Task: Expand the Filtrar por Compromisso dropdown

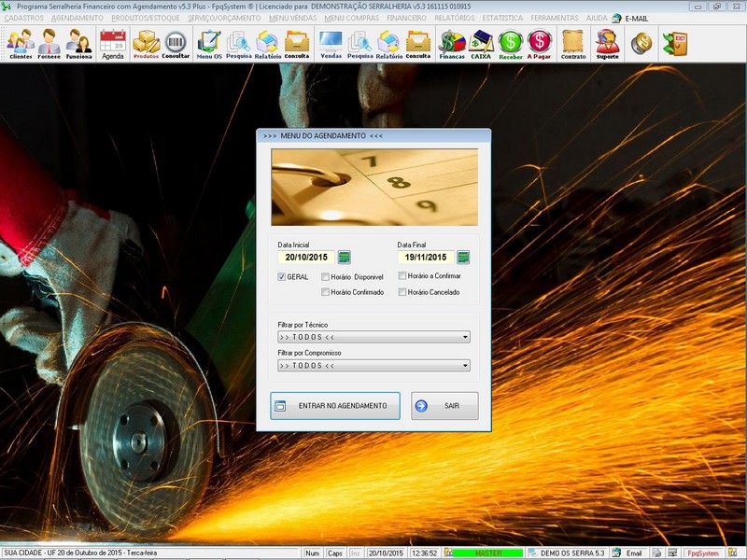Action: click(465, 366)
